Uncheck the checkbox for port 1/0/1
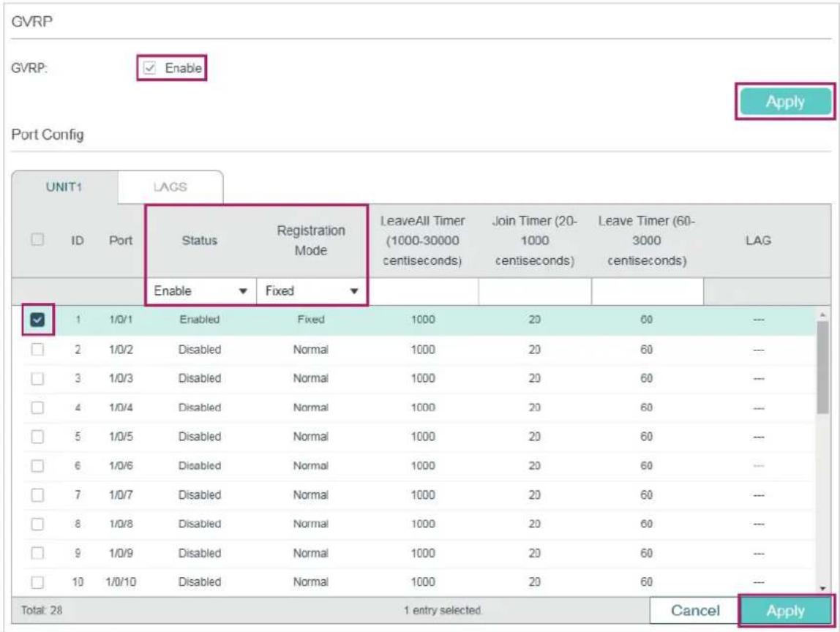Image resolution: width=840 pixels, height=632 pixels. tap(37, 320)
